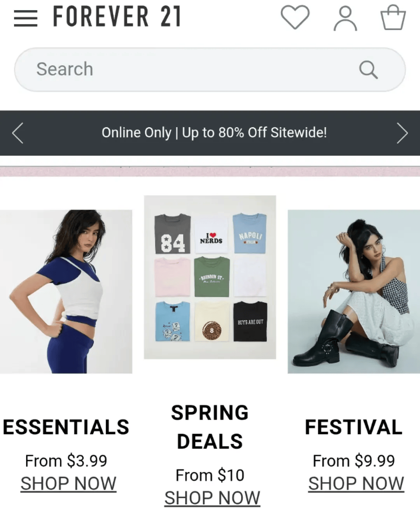The height and width of the screenshot is (528, 420).
Task: Open the graphic tees Spring Deals image
Action: 210,277
